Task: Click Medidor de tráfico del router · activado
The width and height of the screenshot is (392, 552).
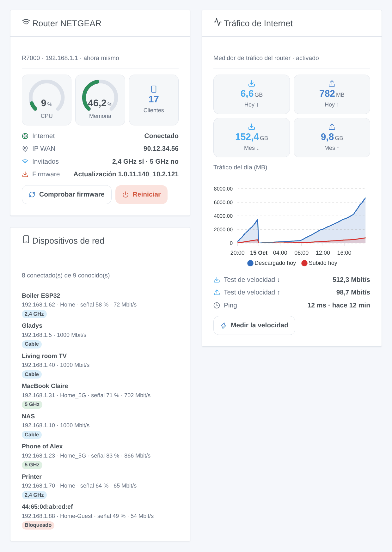Action: pyautogui.click(x=266, y=58)
